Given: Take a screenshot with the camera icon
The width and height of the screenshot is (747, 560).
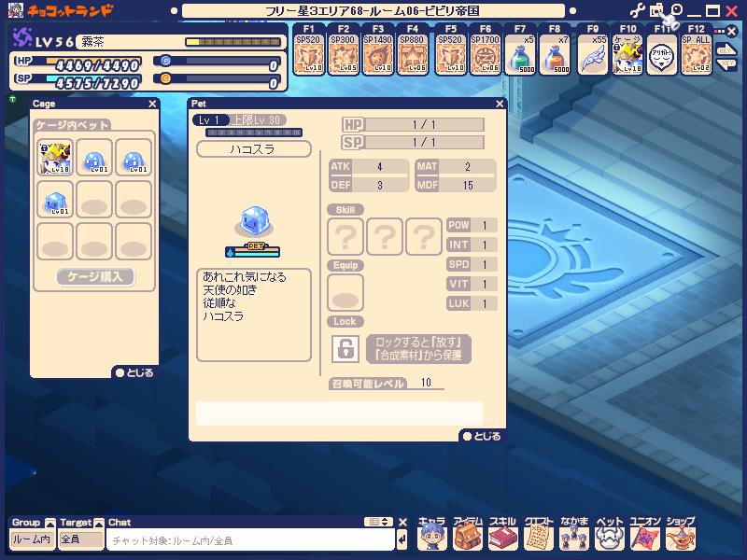Looking at the screenshot, I should (656, 10).
